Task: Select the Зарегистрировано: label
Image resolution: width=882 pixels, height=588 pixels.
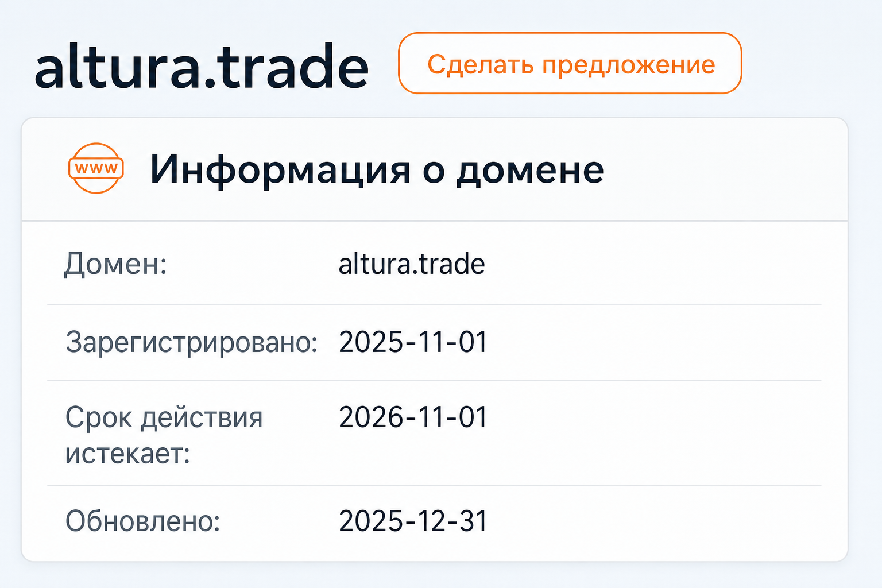Action: pyautogui.click(x=192, y=342)
